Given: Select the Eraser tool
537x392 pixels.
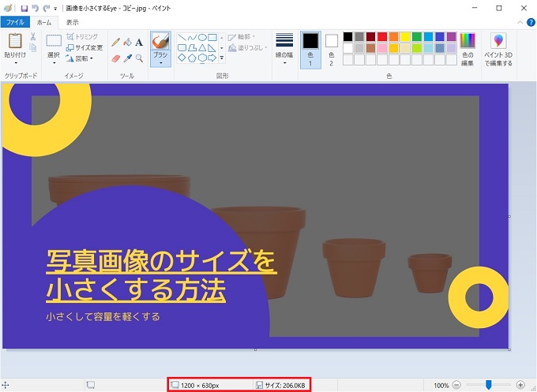Looking at the screenshot, I should [x=116, y=58].
